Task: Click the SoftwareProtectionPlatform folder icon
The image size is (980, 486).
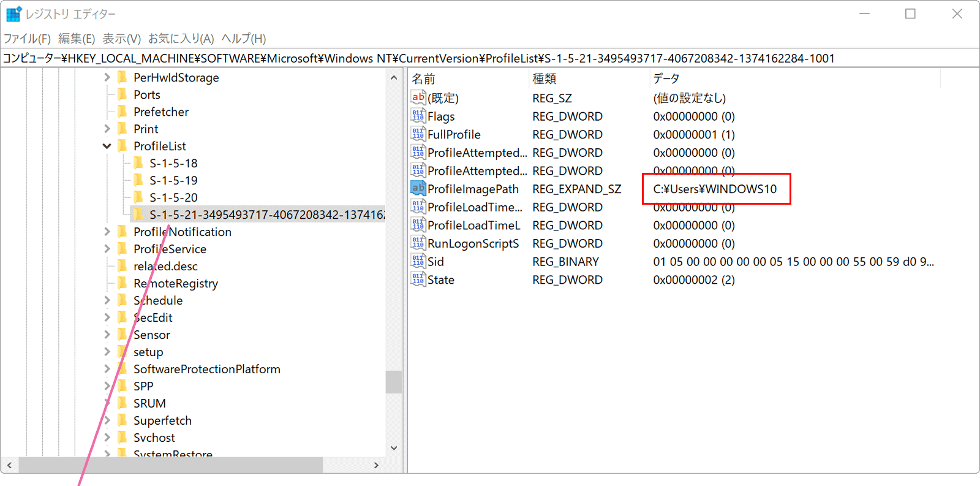Action: coord(122,369)
